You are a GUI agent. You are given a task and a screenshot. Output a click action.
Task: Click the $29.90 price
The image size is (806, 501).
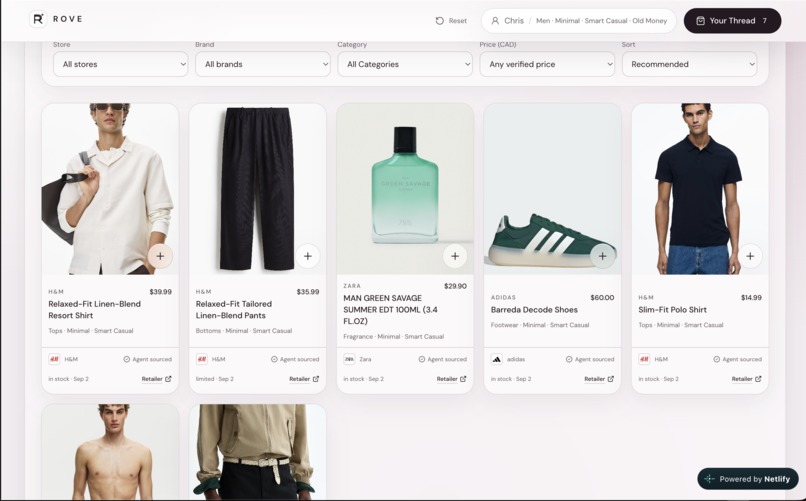click(x=455, y=286)
